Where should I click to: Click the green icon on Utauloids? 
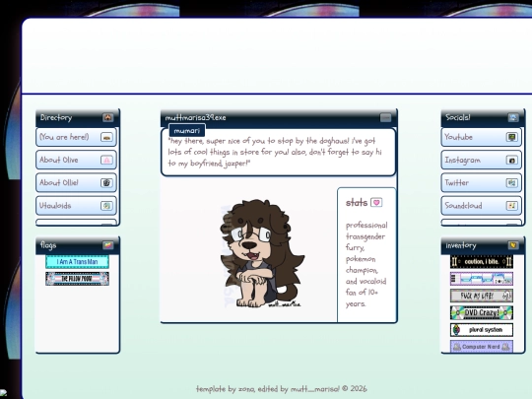click(106, 206)
